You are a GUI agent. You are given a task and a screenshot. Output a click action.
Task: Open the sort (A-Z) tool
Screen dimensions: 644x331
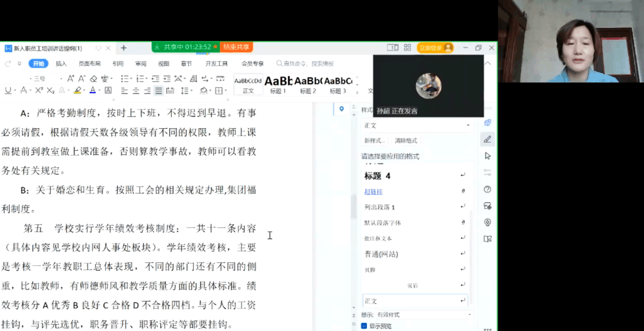click(x=193, y=78)
